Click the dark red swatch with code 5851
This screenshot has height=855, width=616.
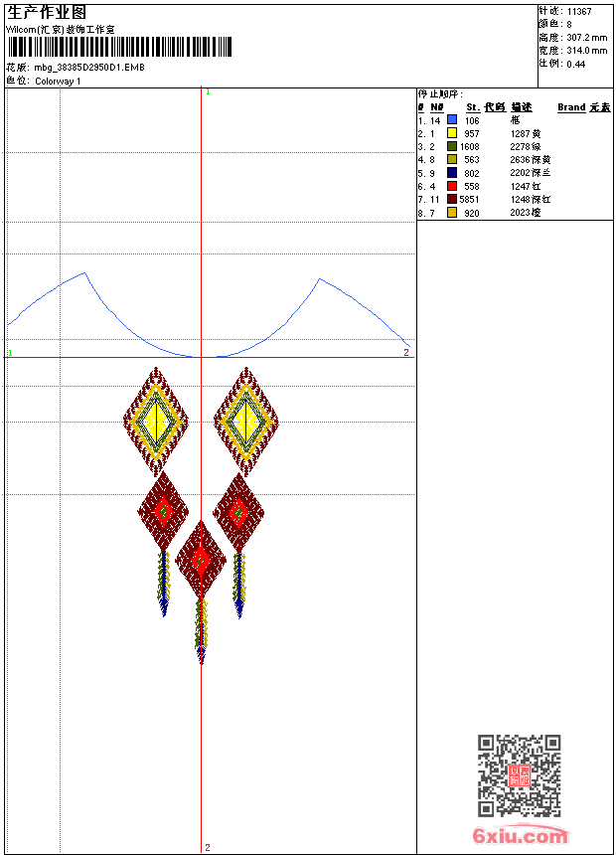coord(452,199)
